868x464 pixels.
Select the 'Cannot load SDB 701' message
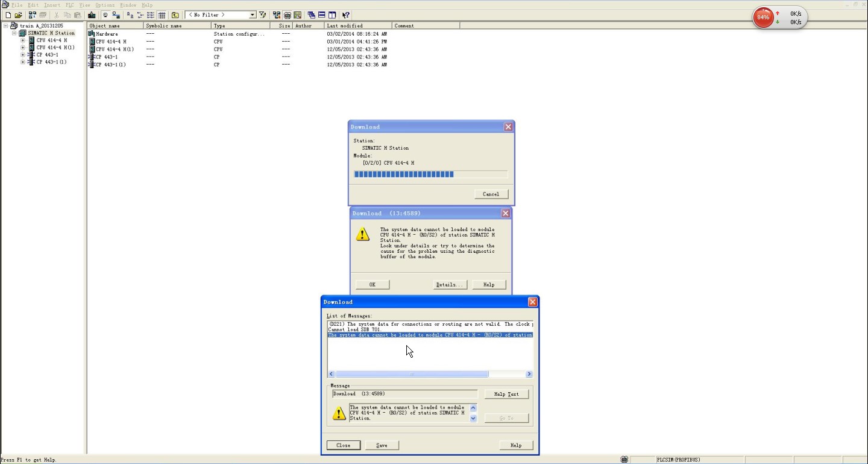354,329
